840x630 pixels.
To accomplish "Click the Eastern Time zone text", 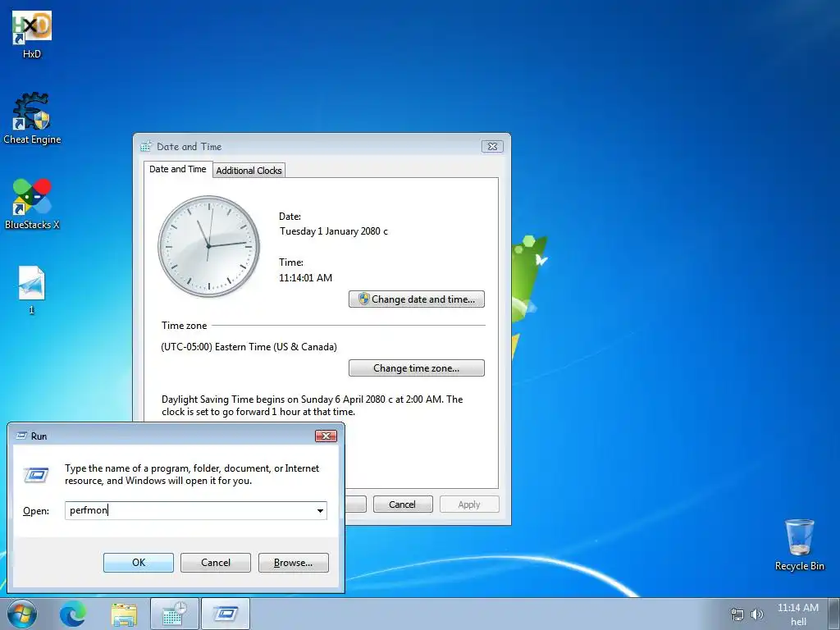I will point(249,347).
